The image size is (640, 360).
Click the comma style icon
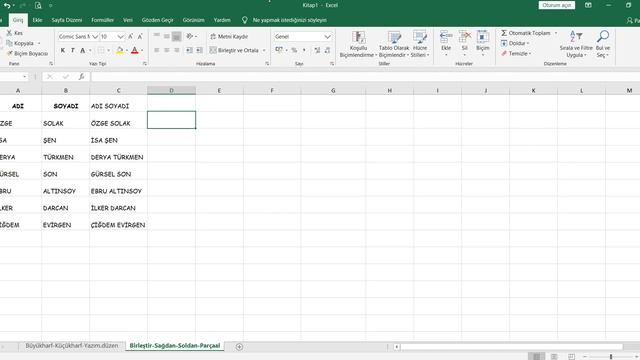304,50
